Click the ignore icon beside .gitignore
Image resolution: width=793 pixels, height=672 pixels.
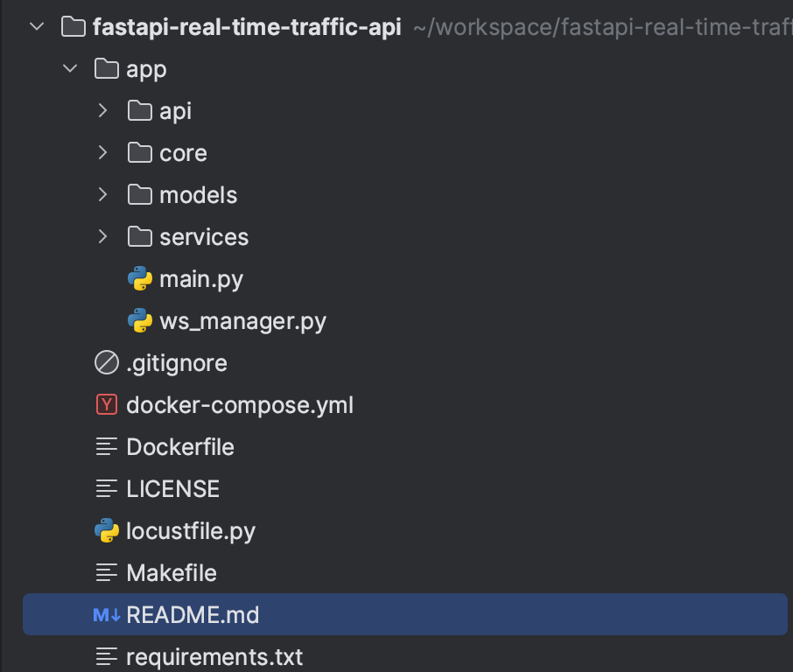click(107, 363)
